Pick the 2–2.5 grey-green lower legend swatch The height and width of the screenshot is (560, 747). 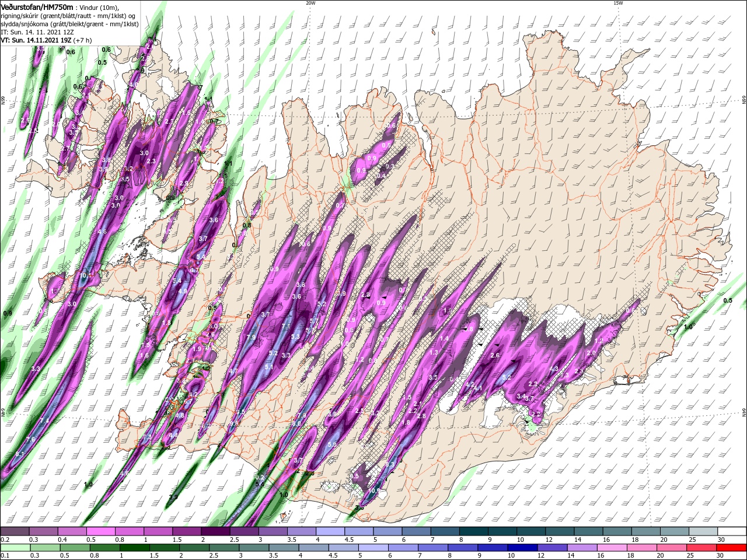(194, 547)
